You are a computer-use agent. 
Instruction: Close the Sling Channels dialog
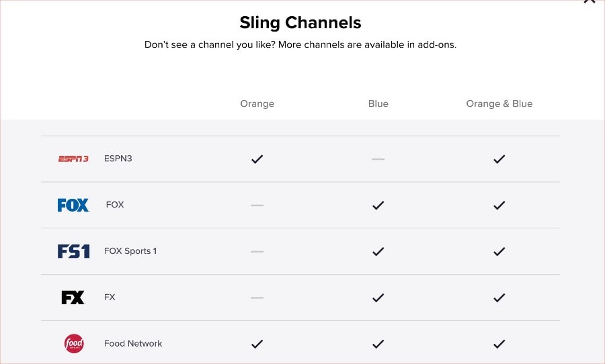point(590,1)
